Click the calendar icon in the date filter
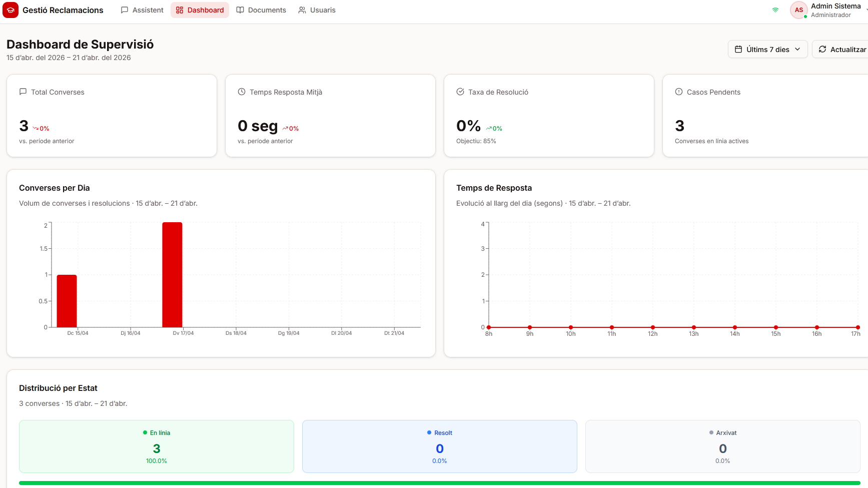Image resolution: width=868 pixels, height=488 pixels. (739, 49)
